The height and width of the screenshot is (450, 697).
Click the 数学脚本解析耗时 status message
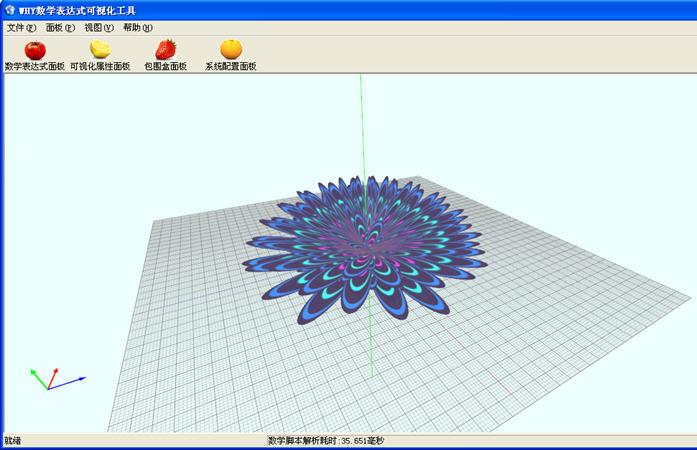tap(326, 441)
